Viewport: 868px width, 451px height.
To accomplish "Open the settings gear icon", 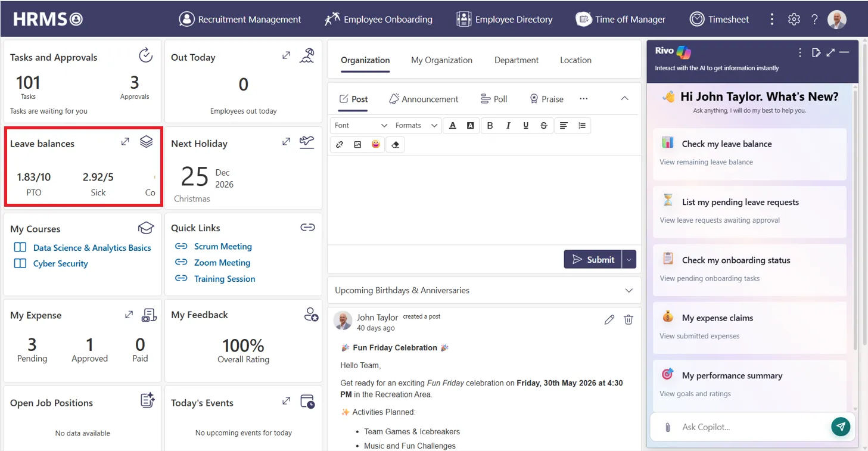I will pos(794,19).
